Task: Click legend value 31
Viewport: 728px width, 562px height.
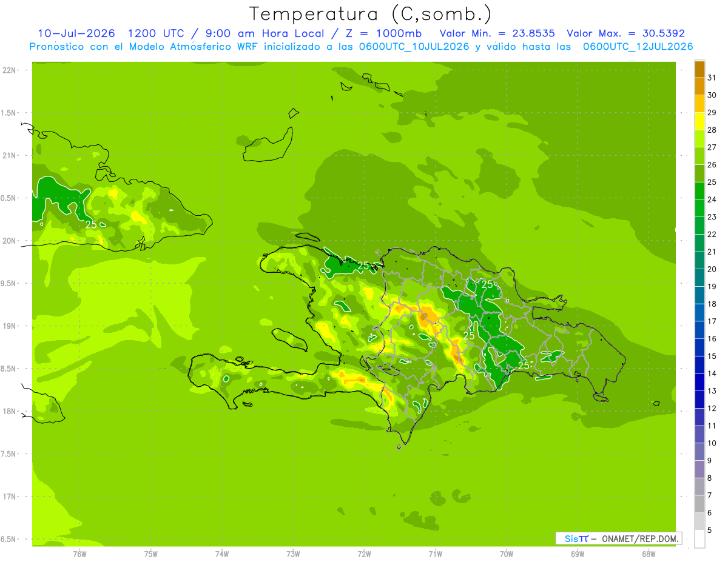Action: pyautogui.click(x=712, y=77)
